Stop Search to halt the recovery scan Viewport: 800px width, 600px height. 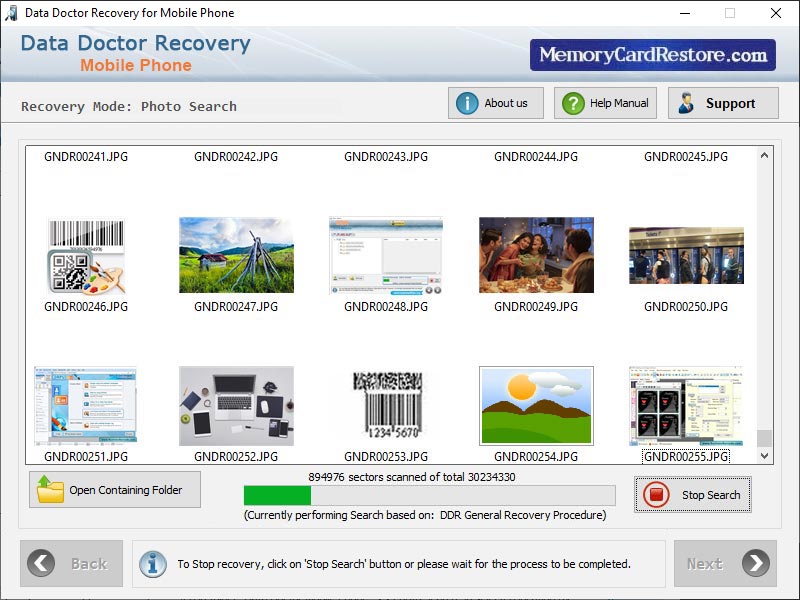[x=692, y=494]
